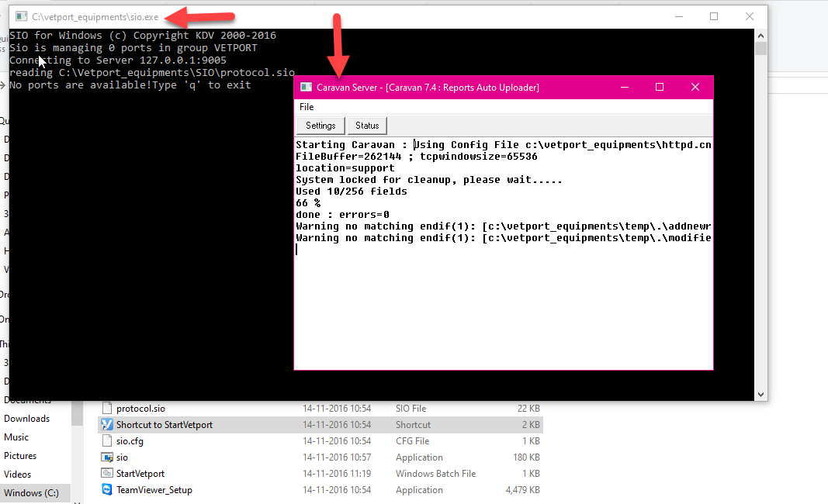Click the console scrollbar thumb
The height and width of the screenshot is (504, 828).
760,49
